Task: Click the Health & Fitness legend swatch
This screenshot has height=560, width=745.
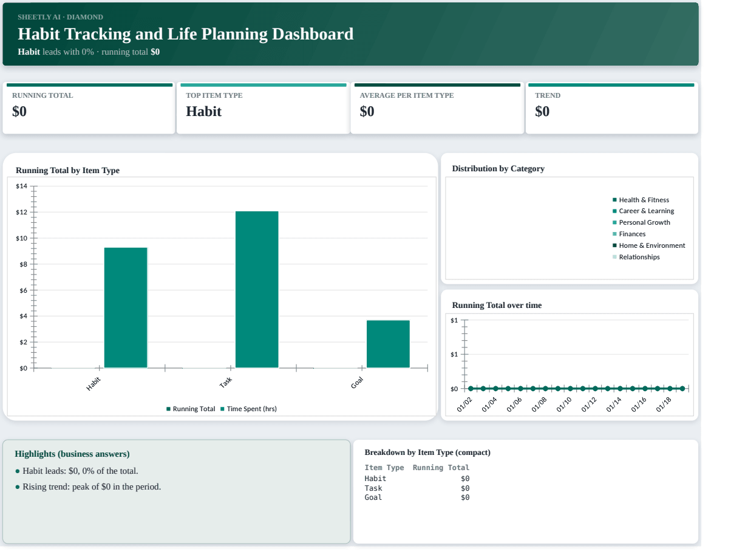Action: tap(614, 200)
